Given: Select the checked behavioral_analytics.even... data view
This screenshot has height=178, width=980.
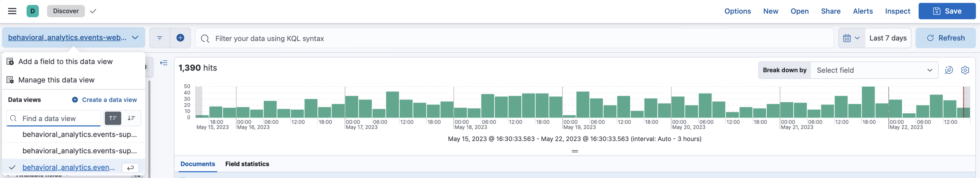Looking at the screenshot, I should coord(68,167).
